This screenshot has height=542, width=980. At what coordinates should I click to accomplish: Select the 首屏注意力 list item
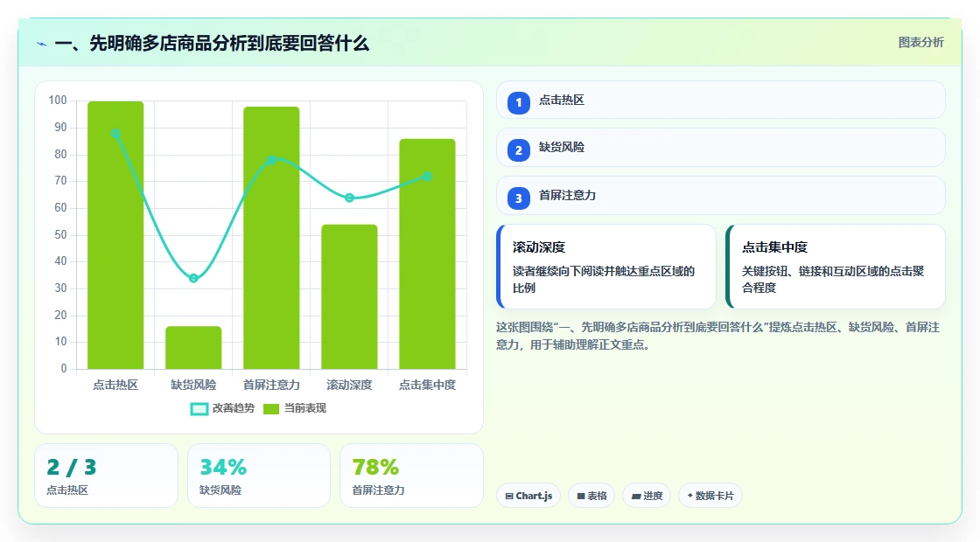pyautogui.click(x=721, y=196)
